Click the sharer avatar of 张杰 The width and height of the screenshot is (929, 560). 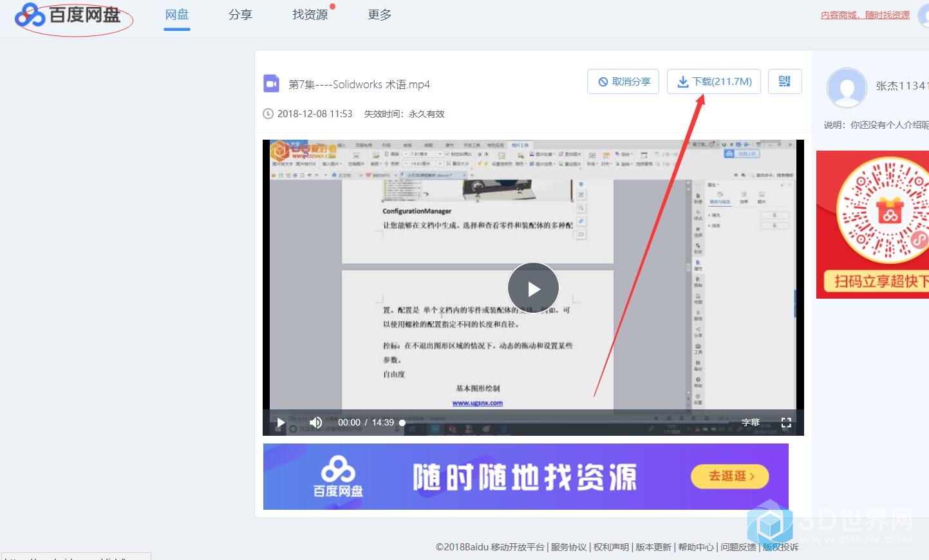coord(847,88)
